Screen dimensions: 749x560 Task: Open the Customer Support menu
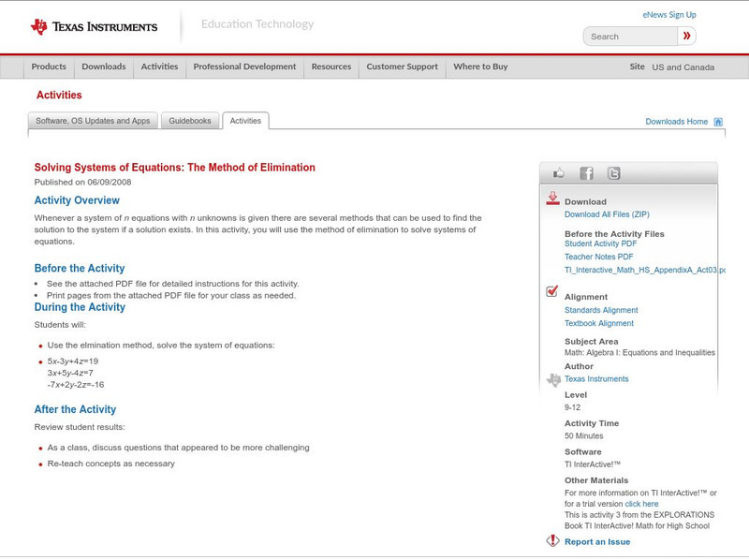coord(403,66)
